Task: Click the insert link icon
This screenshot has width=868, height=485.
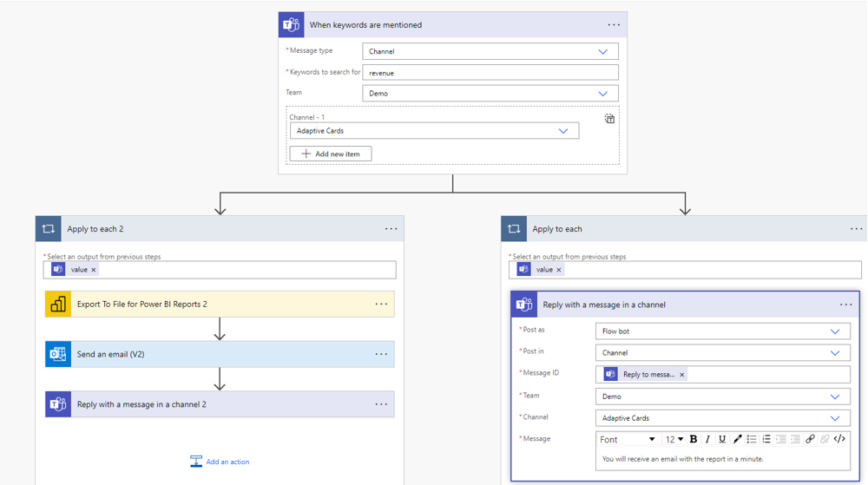Action: (x=810, y=439)
